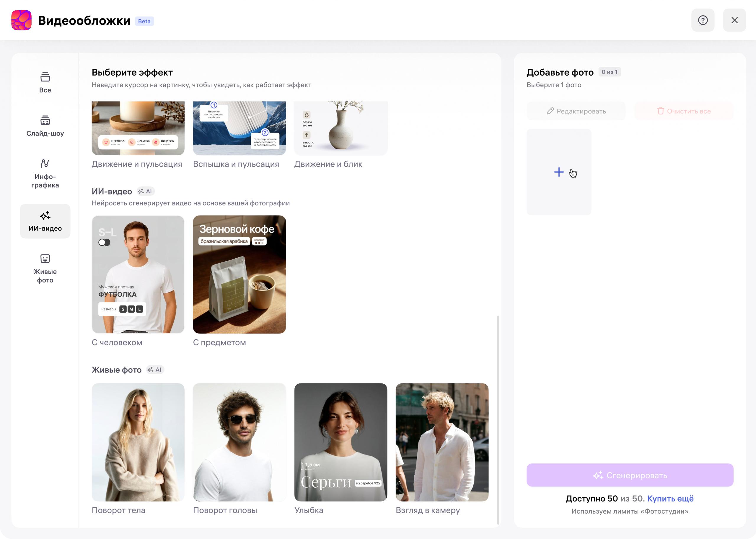
Task: Choose the С предметом coffee thumbnail
Action: click(239, 274)
